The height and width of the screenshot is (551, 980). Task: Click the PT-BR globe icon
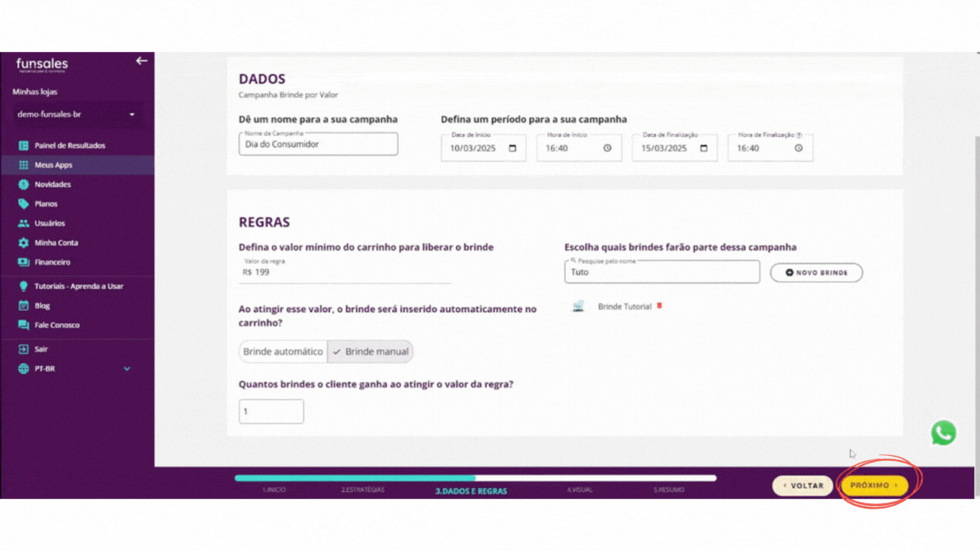(23, 368)
